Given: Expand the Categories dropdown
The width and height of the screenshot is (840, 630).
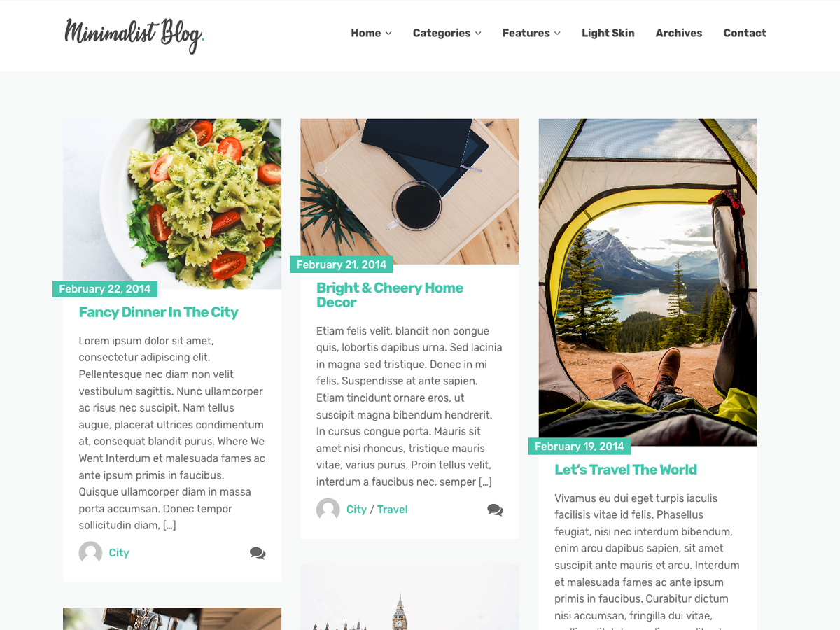Looking at the screenshot, I should pos(447,33).
